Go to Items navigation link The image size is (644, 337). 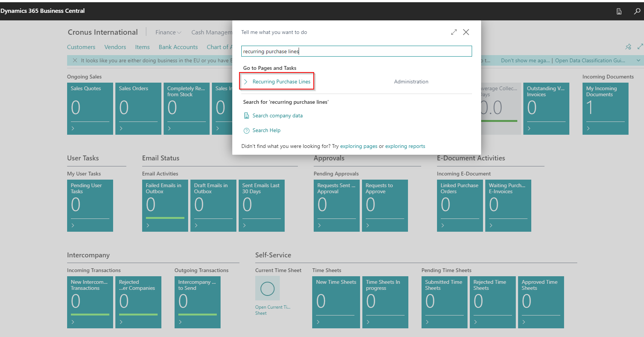pyautogui.click(x=142, y=47)
